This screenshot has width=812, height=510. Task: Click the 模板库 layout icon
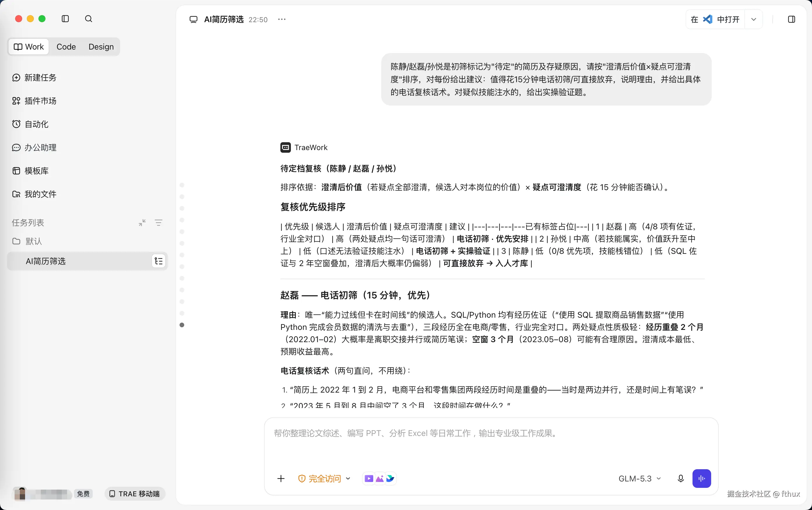pyautogui.click(x=16, y=170)
